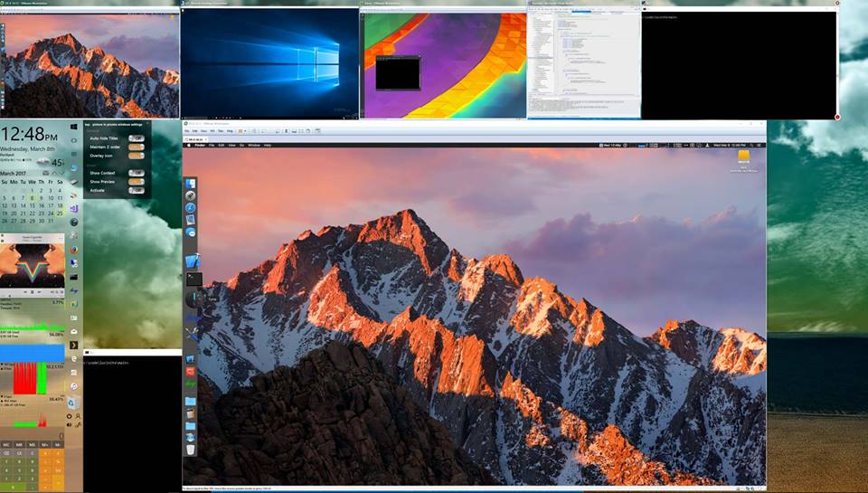Select March 8 in the calendar widget
Screen dimensions: 868x493
[32, 198]
